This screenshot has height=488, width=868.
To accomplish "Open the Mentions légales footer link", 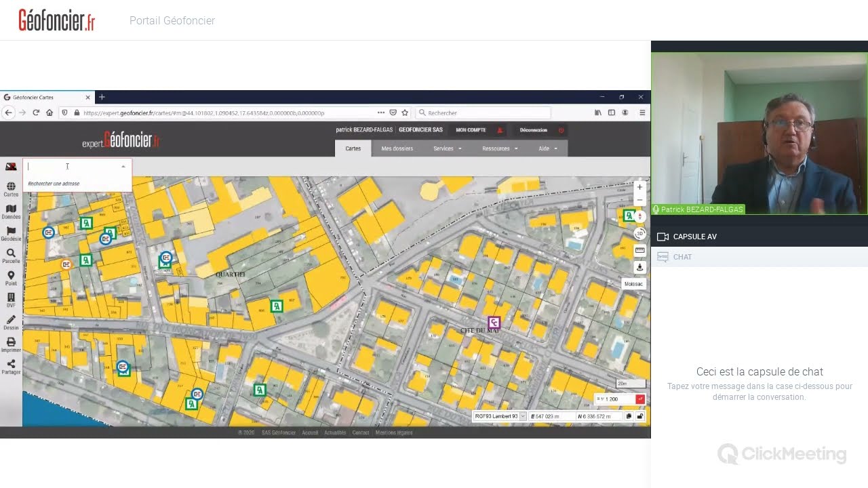I will point(394,432).
